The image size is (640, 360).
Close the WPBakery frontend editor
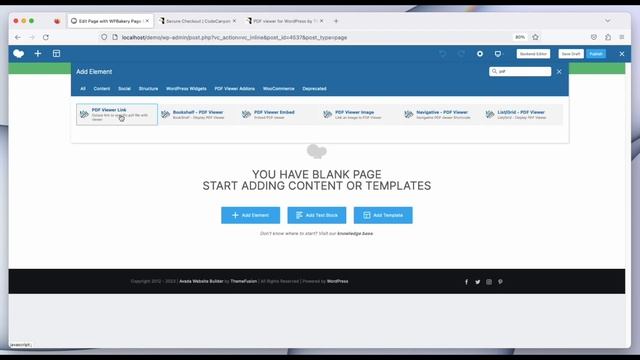coord(622,54)
